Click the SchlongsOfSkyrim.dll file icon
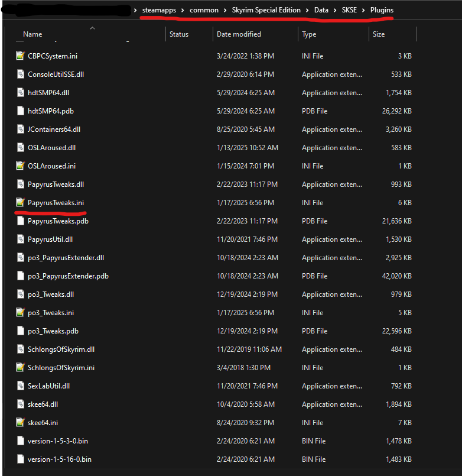462x476 pixels. 20,349
